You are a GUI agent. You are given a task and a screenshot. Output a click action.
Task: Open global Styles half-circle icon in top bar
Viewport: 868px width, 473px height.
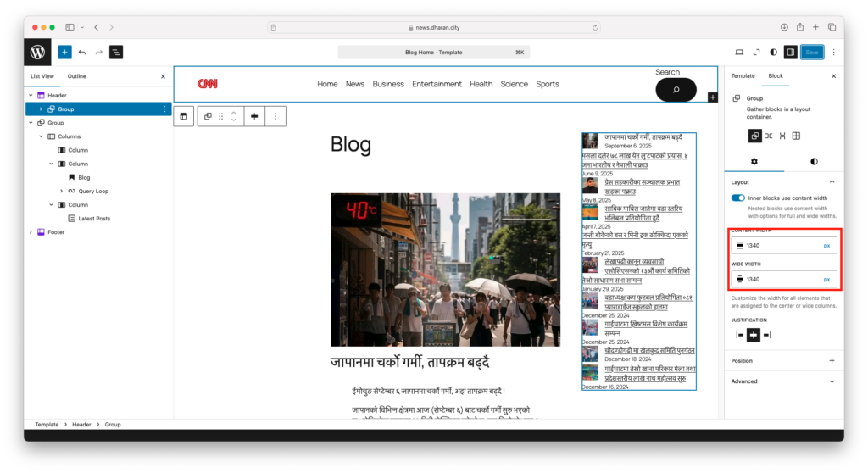pyautogui.click(x=773, y=52)
